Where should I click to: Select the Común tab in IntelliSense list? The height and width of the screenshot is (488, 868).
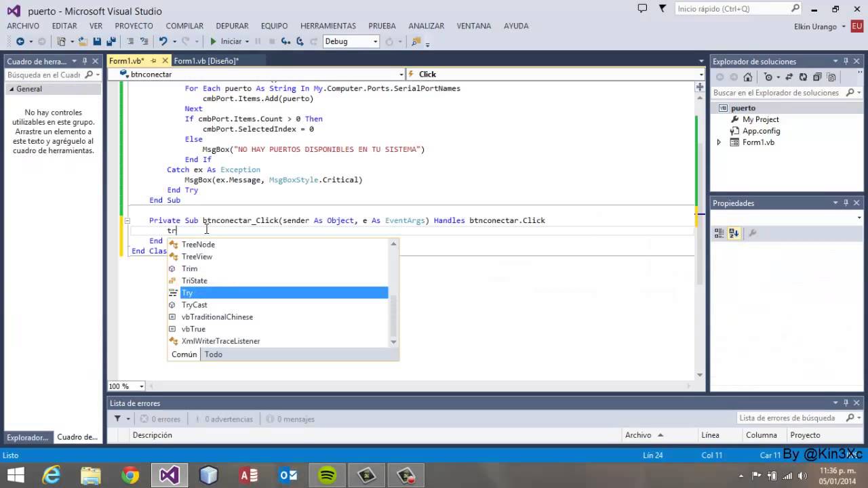coord(184,354)
